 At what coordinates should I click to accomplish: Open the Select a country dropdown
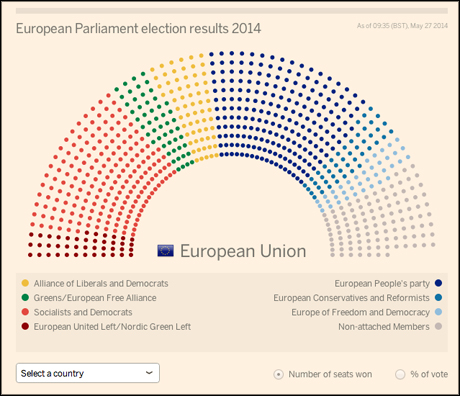coord(88,373)
